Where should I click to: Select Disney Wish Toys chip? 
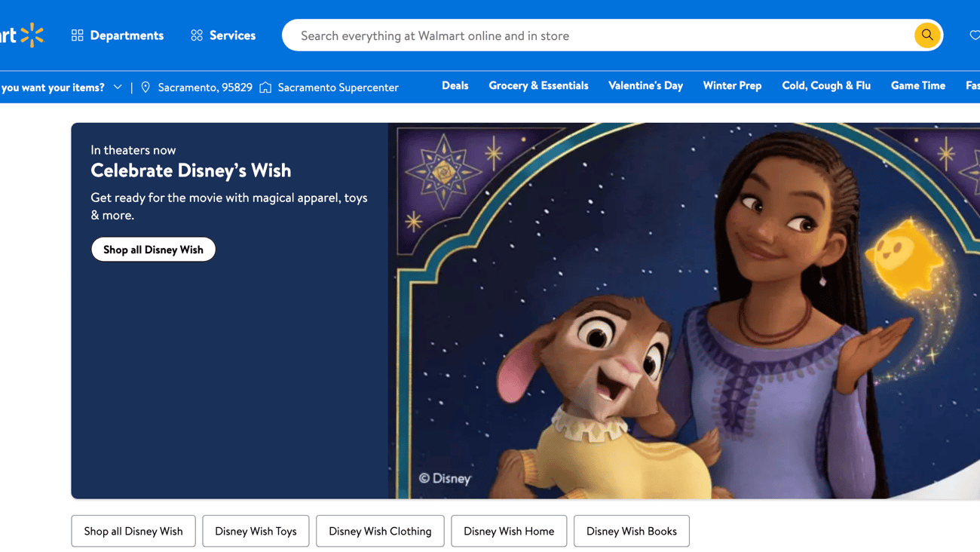coord(256,531)
